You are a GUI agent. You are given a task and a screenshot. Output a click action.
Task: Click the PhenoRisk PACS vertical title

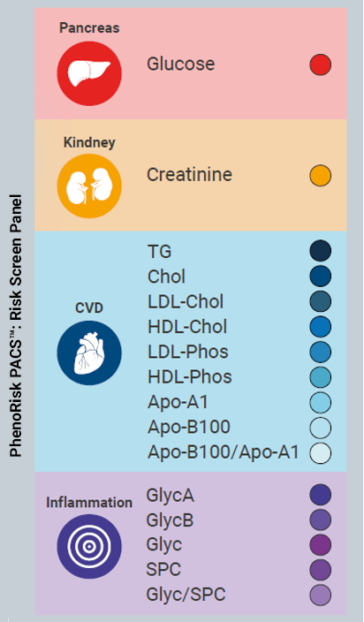16,326
